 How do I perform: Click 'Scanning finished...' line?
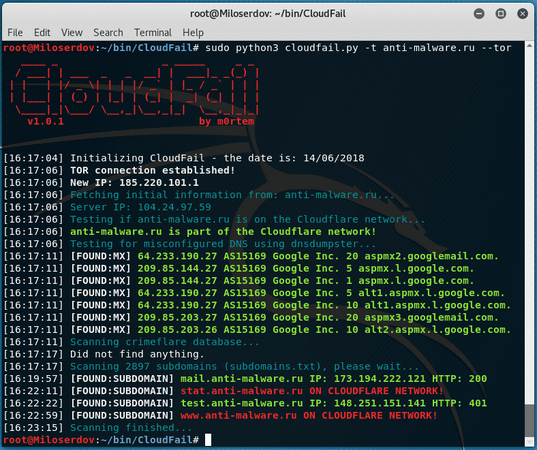[131, 428]
